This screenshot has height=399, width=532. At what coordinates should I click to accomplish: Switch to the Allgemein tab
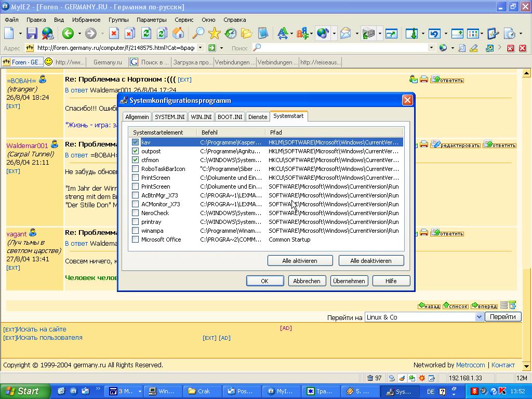click(x=137, y=117)
